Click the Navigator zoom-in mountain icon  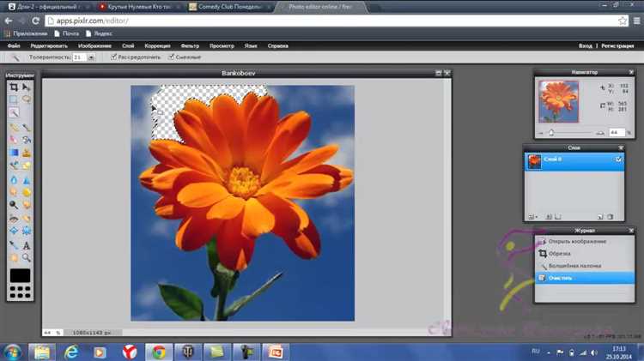600,133
